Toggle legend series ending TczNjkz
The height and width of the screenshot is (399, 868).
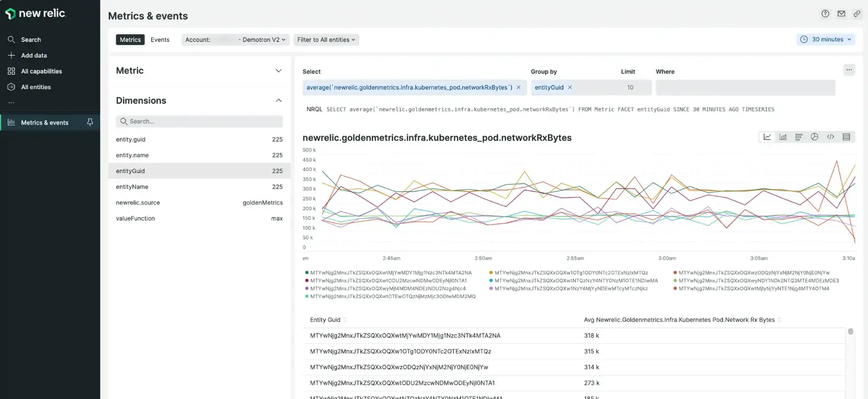(x=568, y=289)
